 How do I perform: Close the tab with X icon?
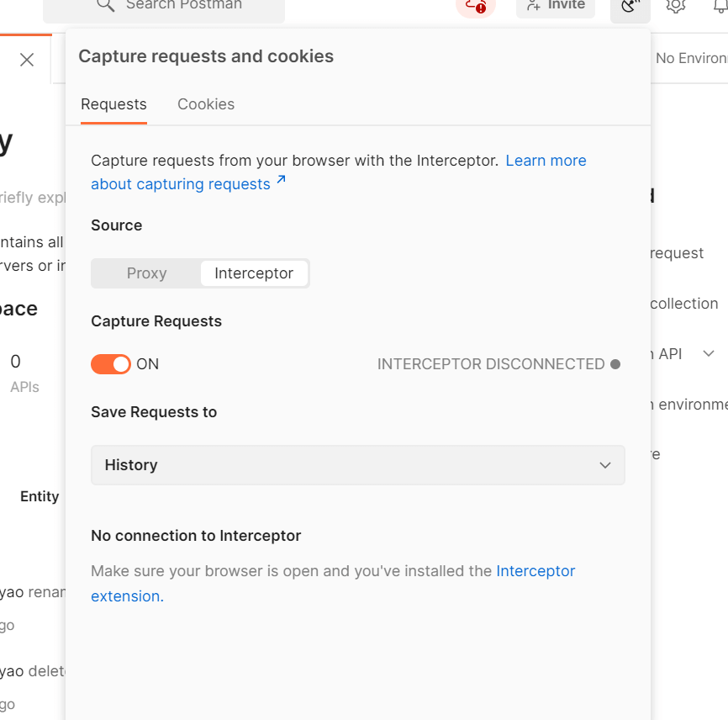coord(27,60)
